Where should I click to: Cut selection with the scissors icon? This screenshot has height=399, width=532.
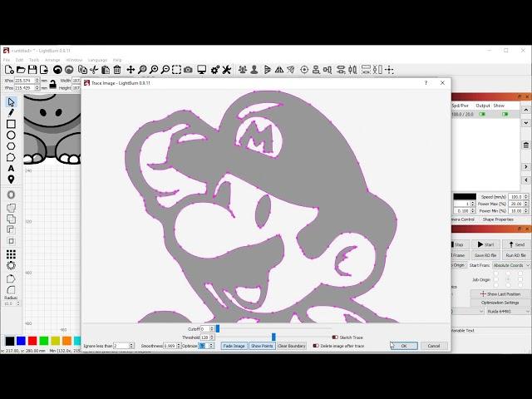click(x=94, y=70)
